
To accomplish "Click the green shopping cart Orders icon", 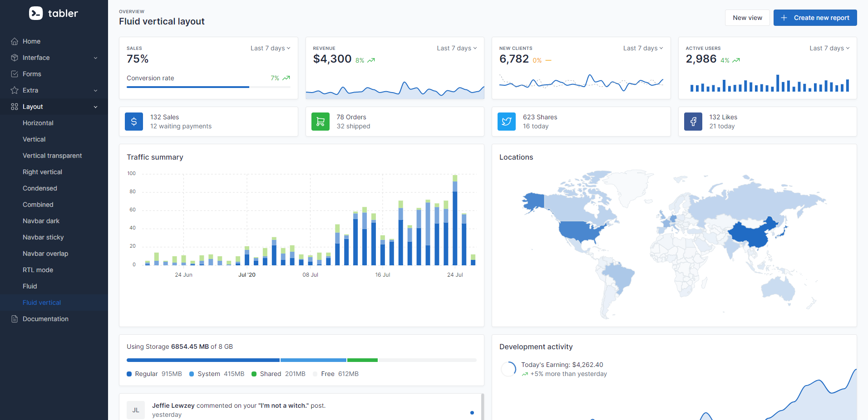I will coord(321,122).
